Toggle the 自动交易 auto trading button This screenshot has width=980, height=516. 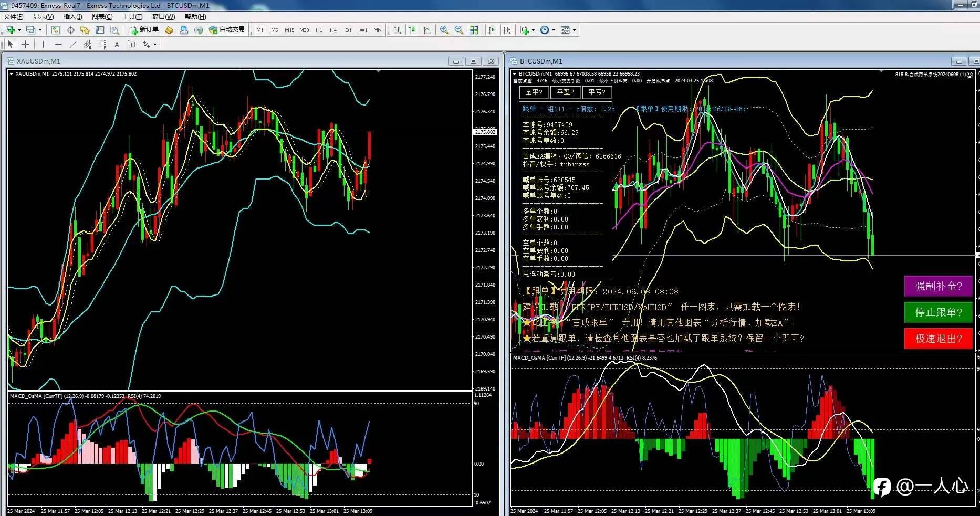click(227, 30)
